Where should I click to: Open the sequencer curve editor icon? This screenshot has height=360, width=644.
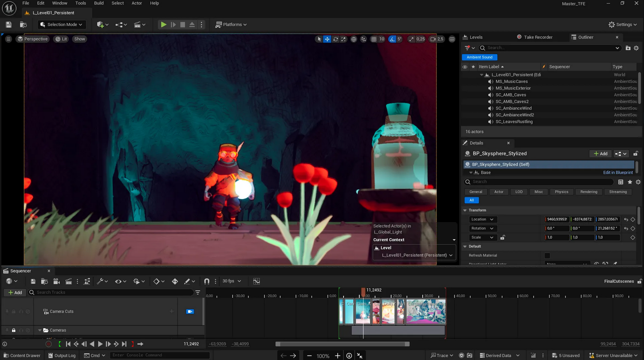pos(257,281)
